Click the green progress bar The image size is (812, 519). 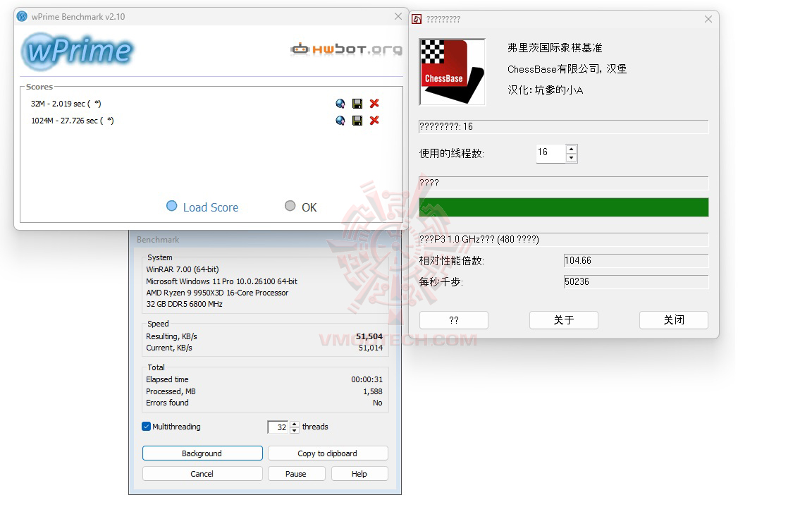[563, 207]
